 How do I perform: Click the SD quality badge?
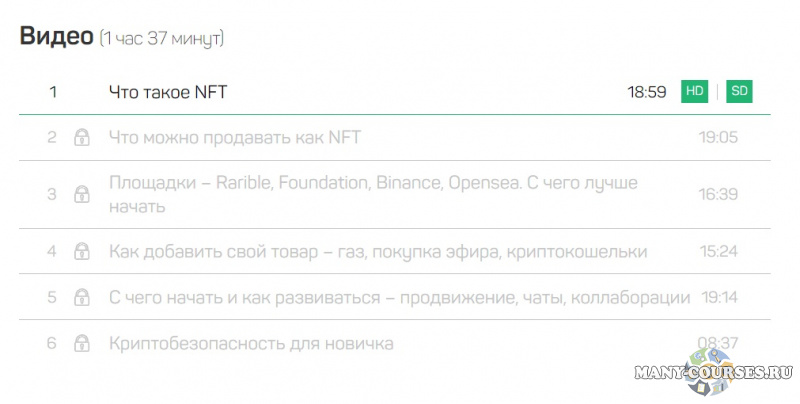(x=739, y=92)
